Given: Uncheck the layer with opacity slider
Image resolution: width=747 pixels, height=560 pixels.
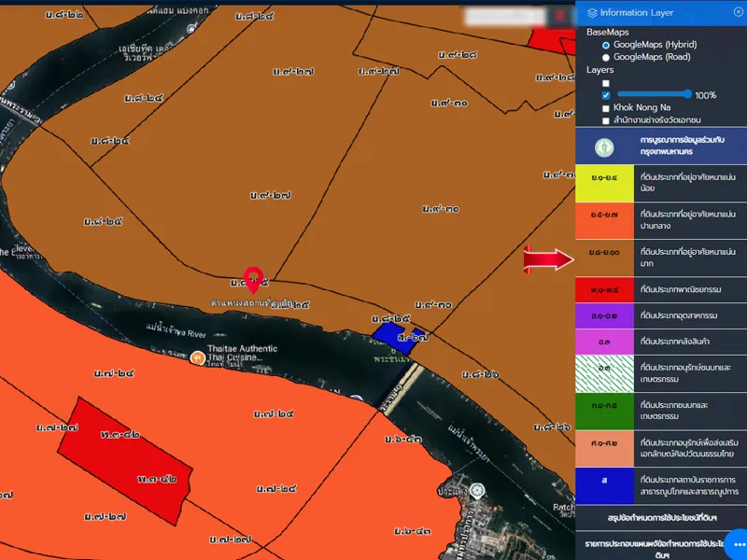Looking at the screenshot, I should coord(606,95).
